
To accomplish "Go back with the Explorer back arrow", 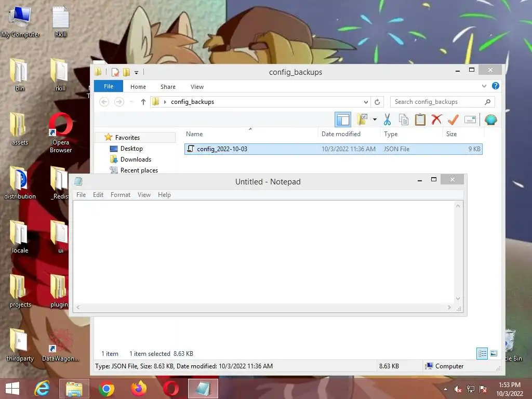I will point(104,102).
